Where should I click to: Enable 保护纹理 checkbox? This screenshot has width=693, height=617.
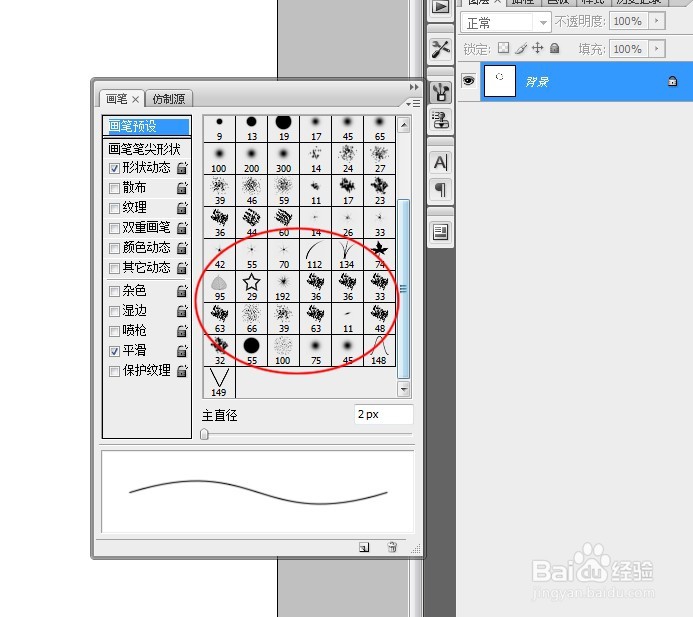(114, 371)
